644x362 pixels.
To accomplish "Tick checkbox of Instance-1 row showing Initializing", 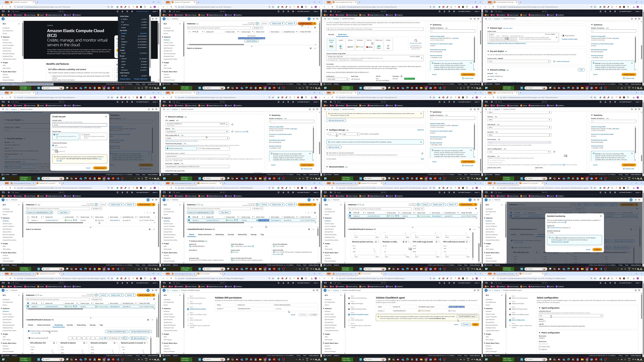I will (x=28, y=220).
